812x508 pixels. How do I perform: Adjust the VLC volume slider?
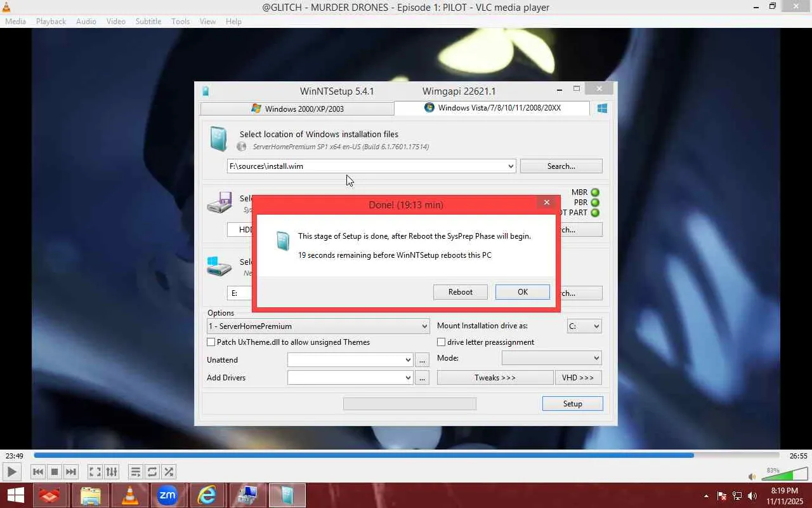[x=785, y=475]
